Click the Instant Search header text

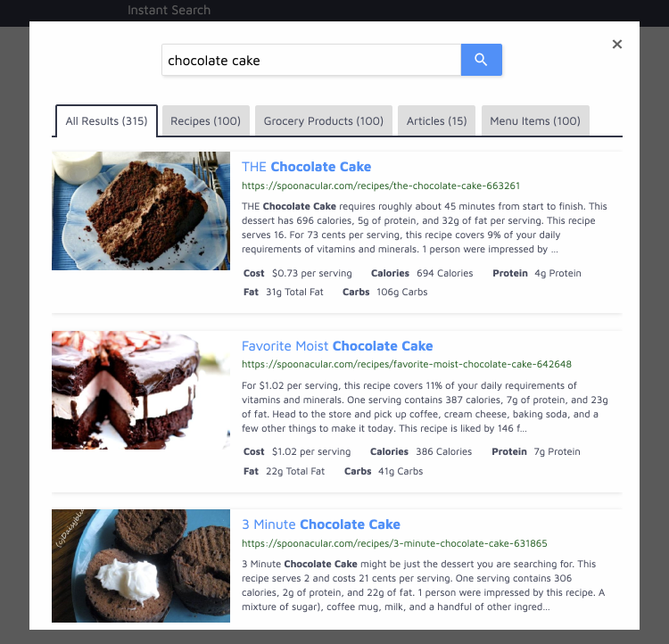pos(169,10)
